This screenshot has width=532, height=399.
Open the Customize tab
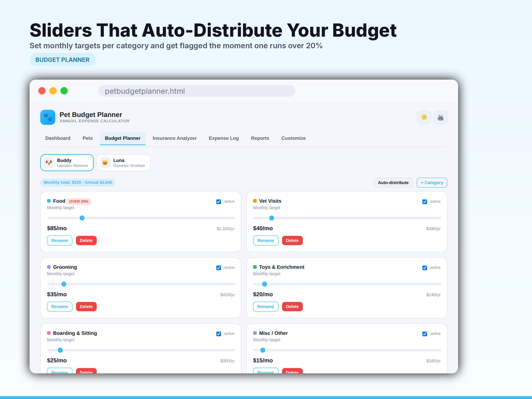(x=293, y=138)
